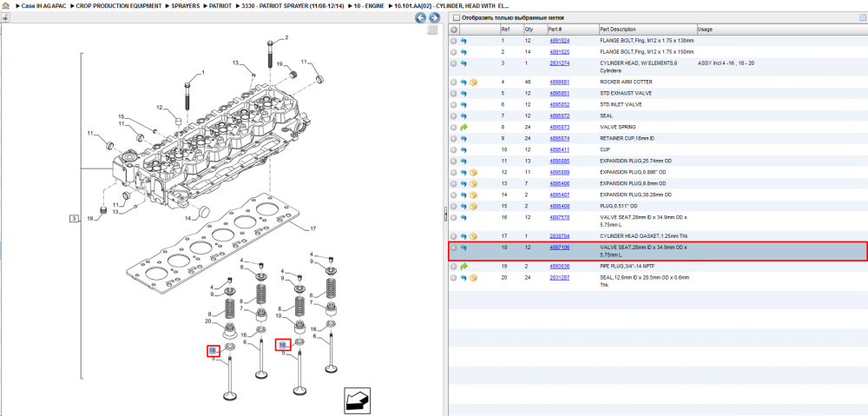
Task: Add part ref 1 using circle icon
Action: pos(453,41)
